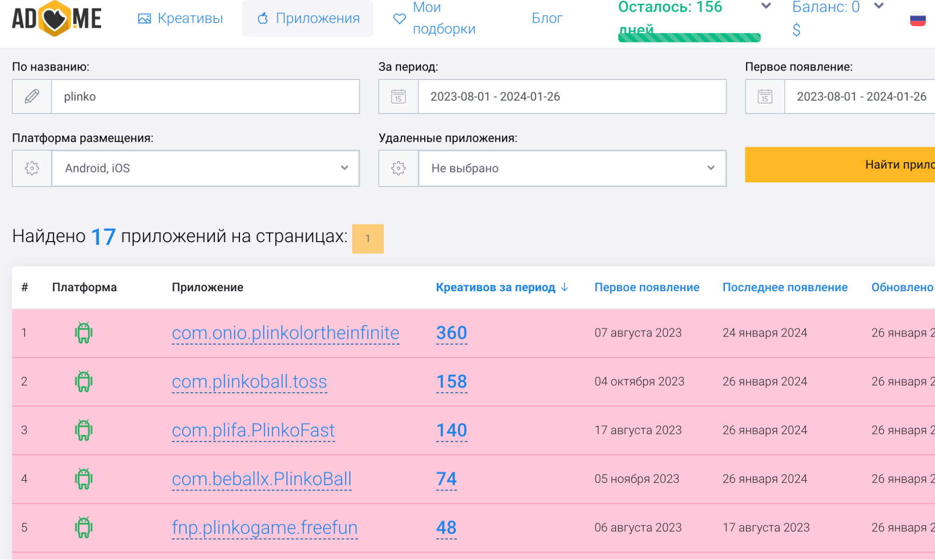Click the 07 августа 2023 date cell
The height and width of the screenshot is (560, 935).
tap(638, 333)
